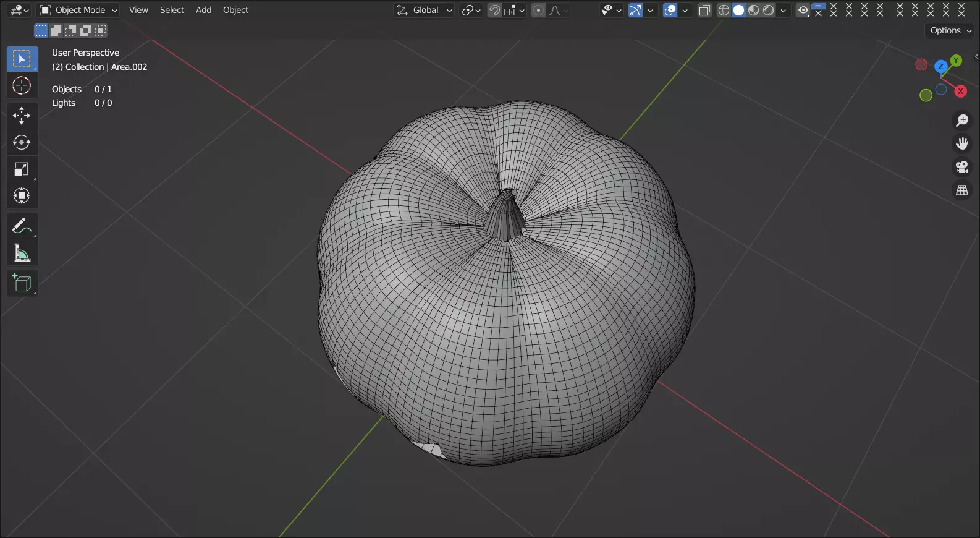Select the Add Cube tool
This screenshot has width=980, height=538.
coord(22,283)
